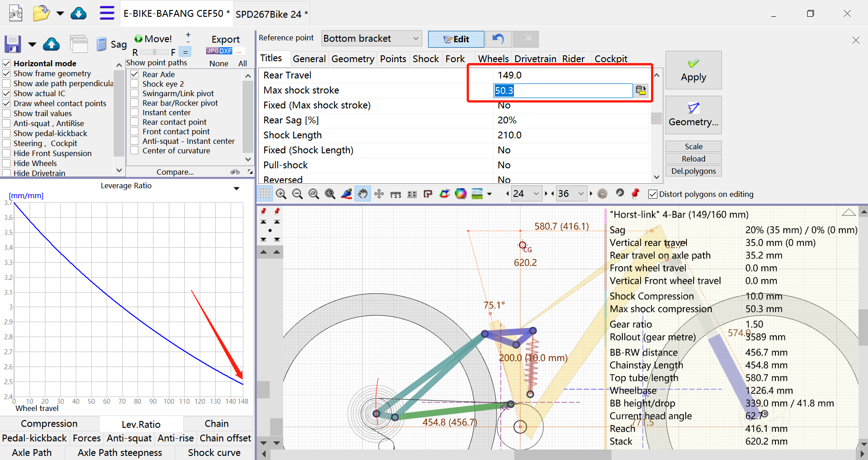Image resolution: width=868 pixels, height=460 pixels.
Task: Open the save options dropdown arrow
Action: coord(32,44)
